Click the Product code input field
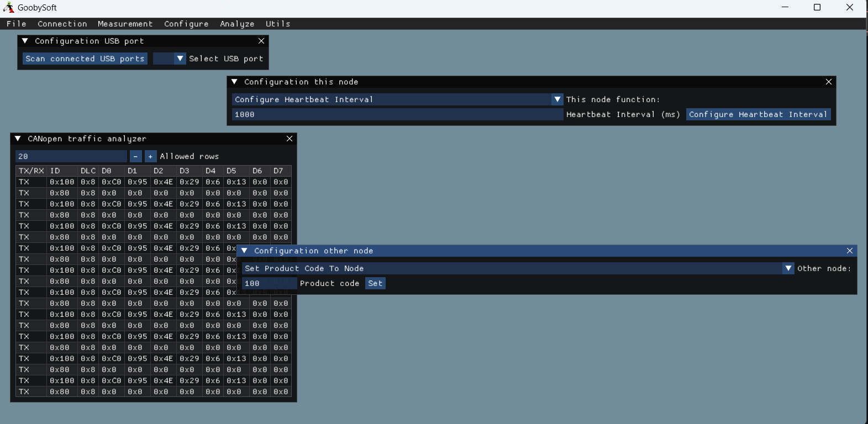 (269, 283)
